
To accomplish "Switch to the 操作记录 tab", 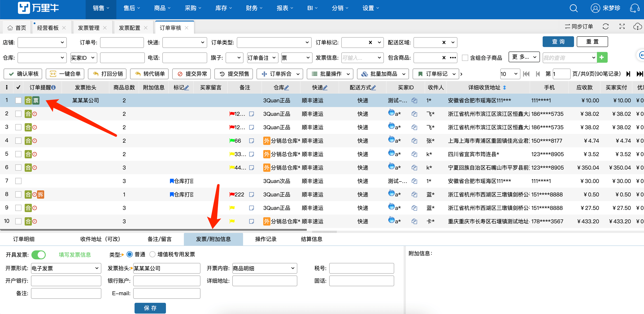I will (x=266, y=239).
